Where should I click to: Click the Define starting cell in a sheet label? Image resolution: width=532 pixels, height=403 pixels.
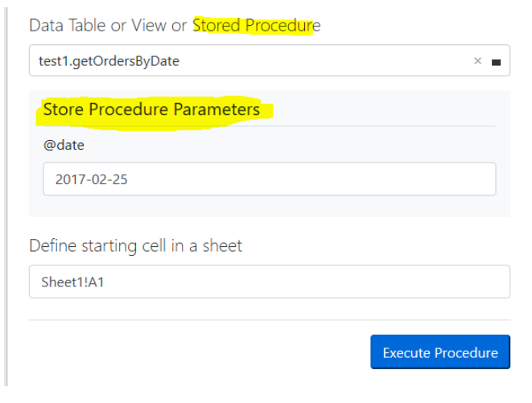coord(136,245)
